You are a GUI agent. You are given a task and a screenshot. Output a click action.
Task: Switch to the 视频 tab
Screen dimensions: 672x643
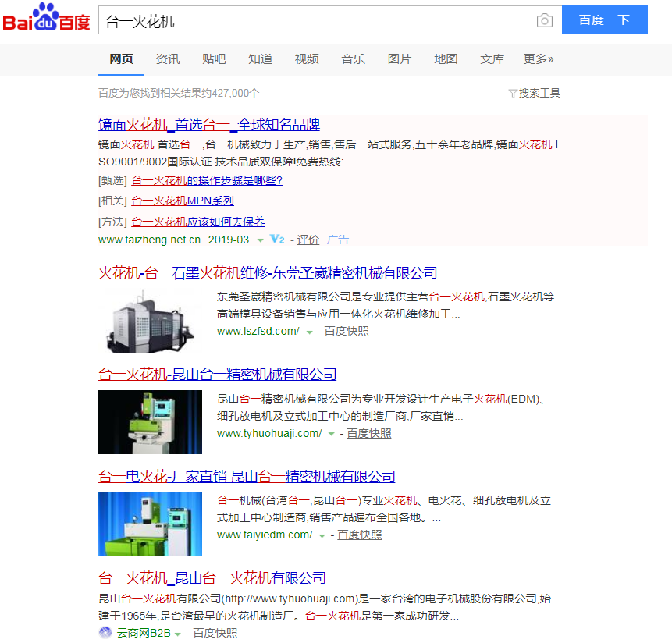(x=307, y=59)
